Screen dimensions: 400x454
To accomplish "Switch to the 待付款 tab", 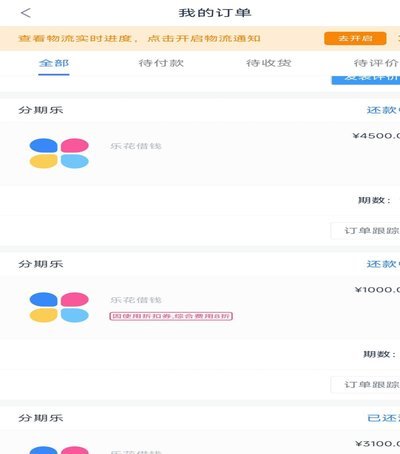I will [161, 63].
